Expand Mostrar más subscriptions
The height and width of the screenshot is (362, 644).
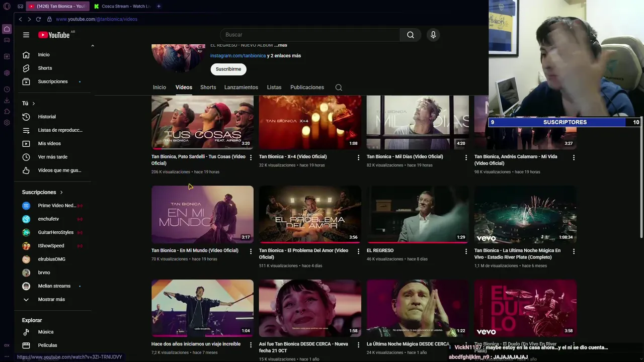coord(54,299)
